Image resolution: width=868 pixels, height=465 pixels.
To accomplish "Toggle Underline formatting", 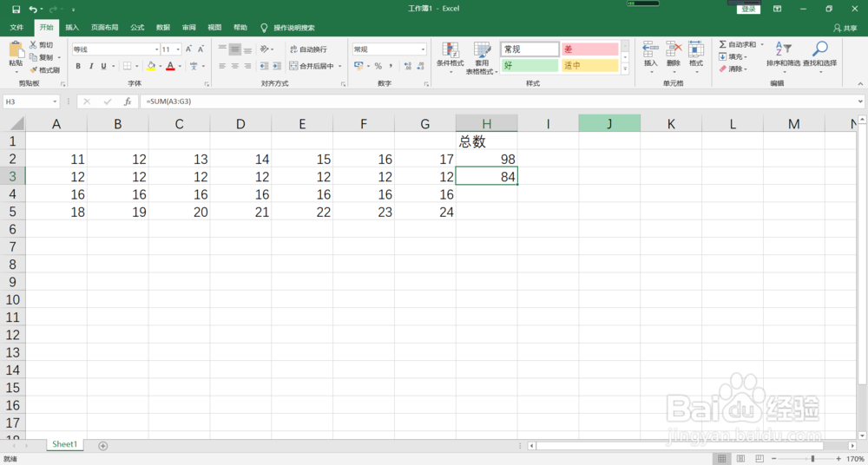I will [x=103, y=66].
